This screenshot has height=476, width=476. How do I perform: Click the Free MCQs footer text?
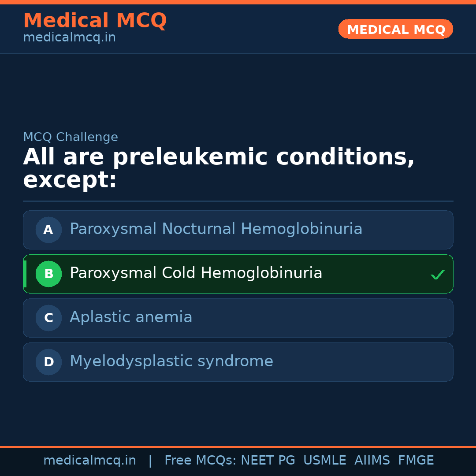[x=200, y=461]
